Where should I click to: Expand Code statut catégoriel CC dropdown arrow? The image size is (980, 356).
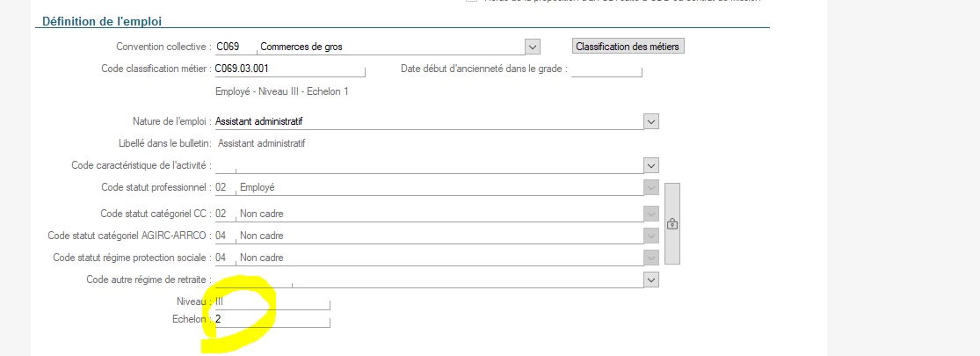650,214
